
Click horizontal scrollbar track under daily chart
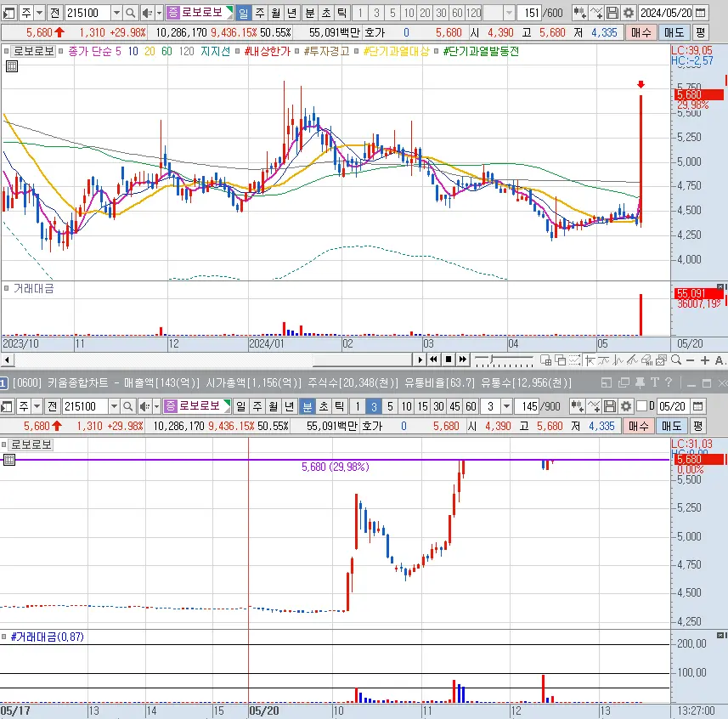tap(212, 359)
